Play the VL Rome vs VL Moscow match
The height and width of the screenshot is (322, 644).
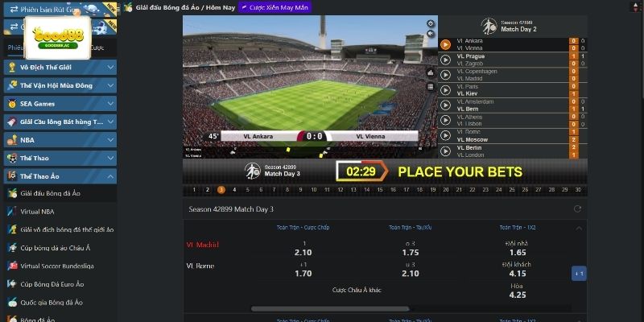point(445,136)
